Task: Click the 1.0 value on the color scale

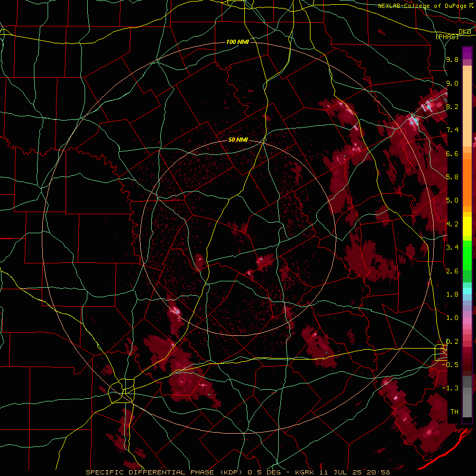Action: [452, 318]
